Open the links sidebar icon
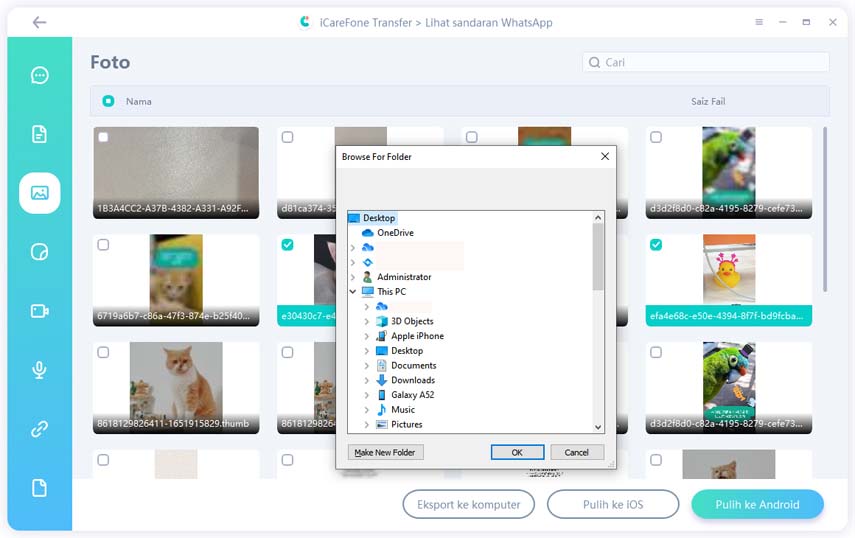This screenshot has width=855, height=538. pyautogui.click(x=39, y=429)
